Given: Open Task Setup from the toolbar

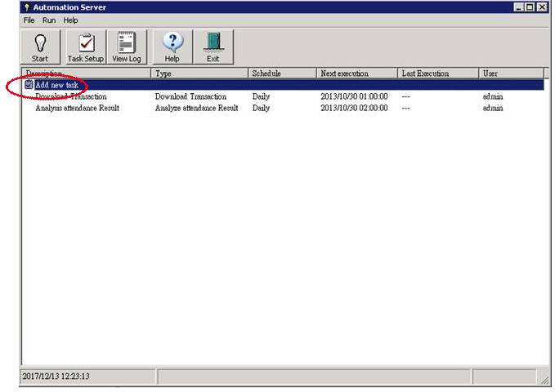Looking at the screenshot, I should 86,47.
